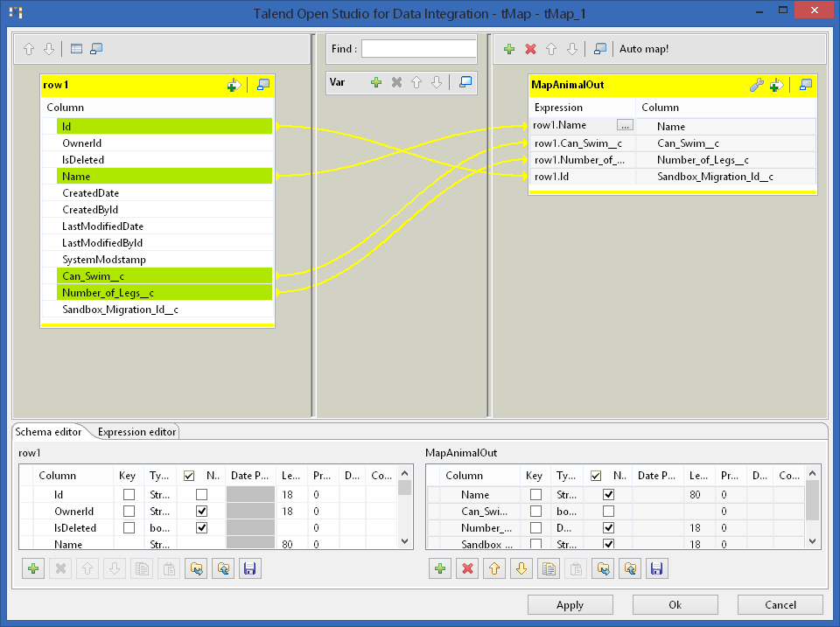Select the Schema editor tab
This screenshot has width=840, height=627.
click(x=49, y=432)
